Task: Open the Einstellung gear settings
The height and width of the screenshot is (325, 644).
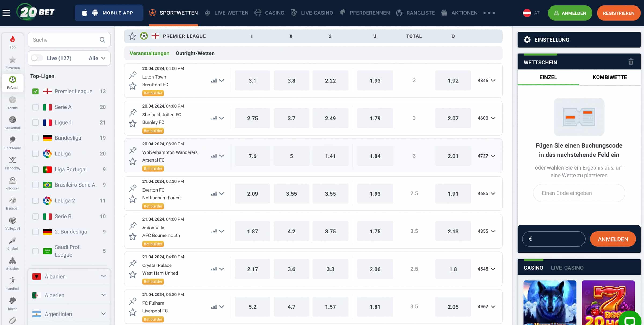Action: [x=527, y=40]
